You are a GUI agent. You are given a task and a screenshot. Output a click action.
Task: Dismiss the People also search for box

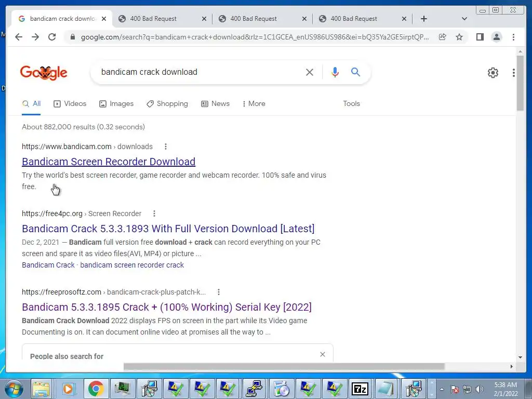click(322, 354)
